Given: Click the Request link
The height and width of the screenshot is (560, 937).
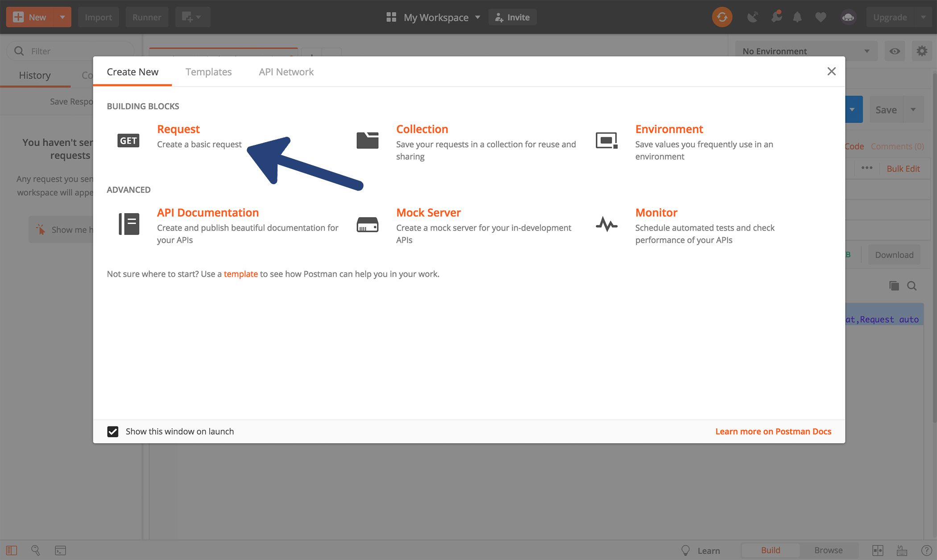Looking at the screenshot, I should pos(178,129).
